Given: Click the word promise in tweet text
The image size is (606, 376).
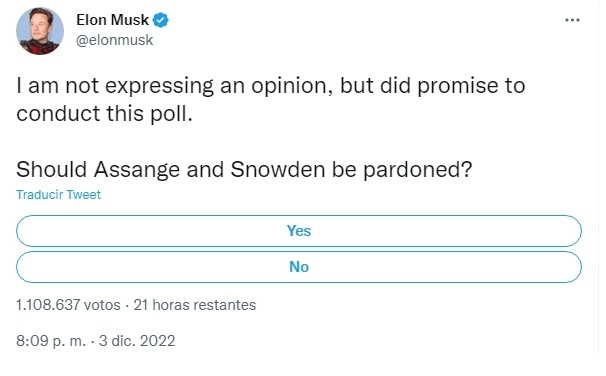Looking at the screenshot, I should tap(458, 87).
